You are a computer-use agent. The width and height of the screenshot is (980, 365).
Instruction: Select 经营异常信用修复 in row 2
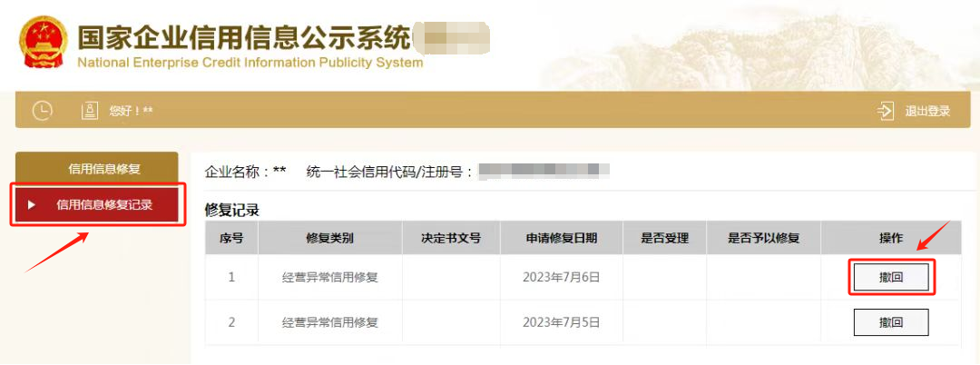(330, 322)
